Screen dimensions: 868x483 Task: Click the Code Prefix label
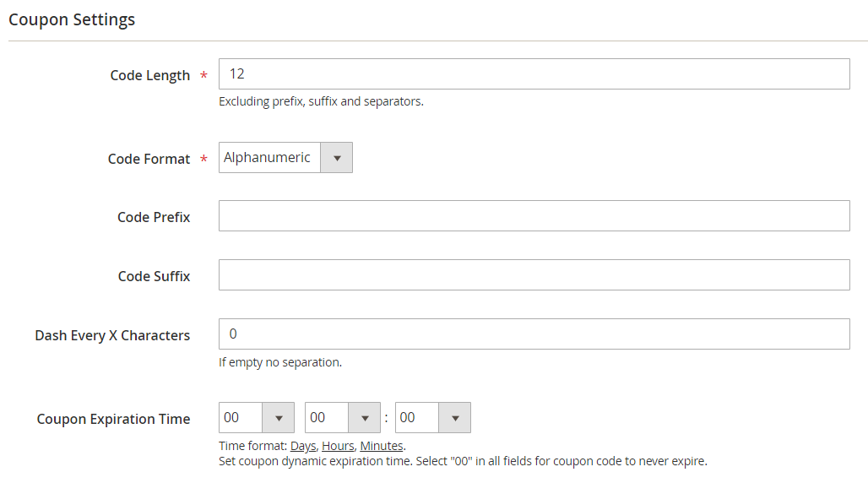click(154, 217)
